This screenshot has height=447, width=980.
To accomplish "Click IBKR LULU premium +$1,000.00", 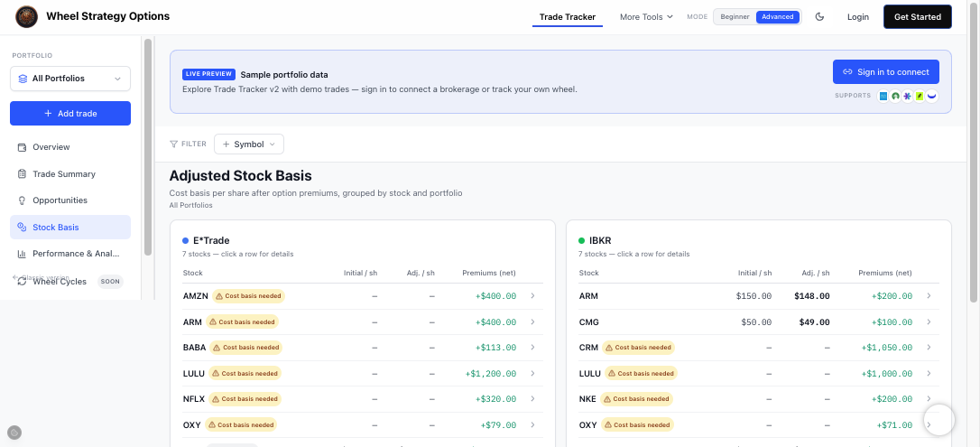I will tap(886, 373).
